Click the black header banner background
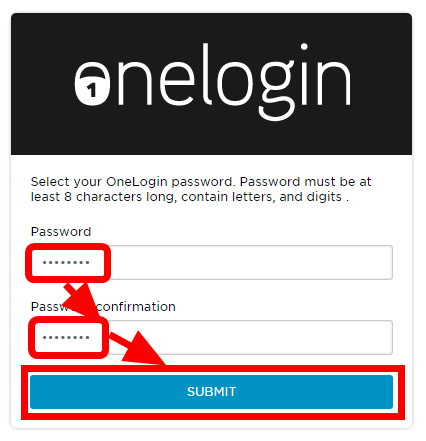This screenshot has width=426, height=441. coord(212,138)
